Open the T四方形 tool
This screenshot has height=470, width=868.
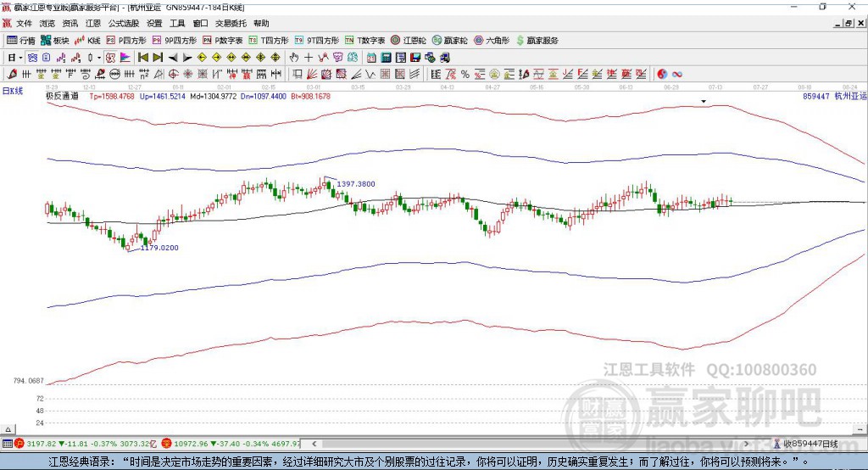269,41
